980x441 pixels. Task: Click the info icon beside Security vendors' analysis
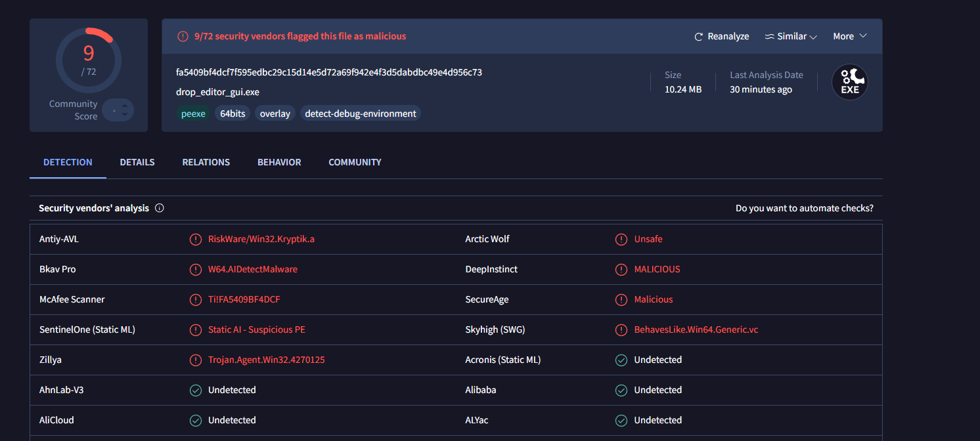159,208
